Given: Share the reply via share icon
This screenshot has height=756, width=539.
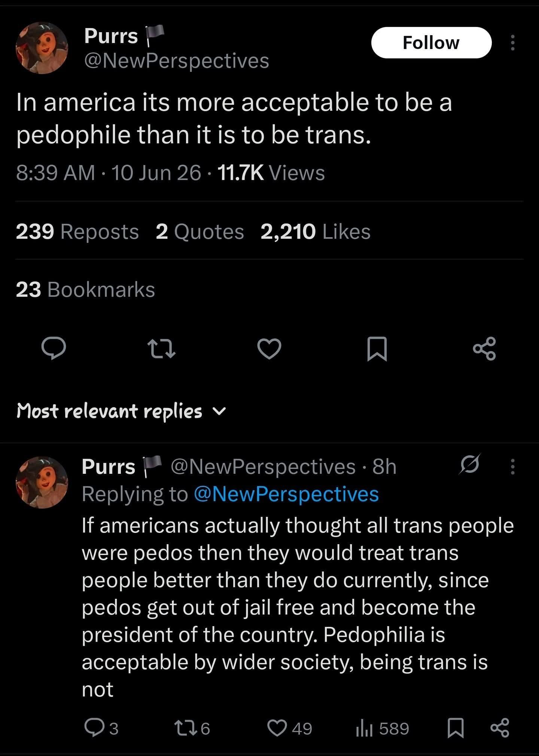Looking at the screenshot, I should (500, 728).
